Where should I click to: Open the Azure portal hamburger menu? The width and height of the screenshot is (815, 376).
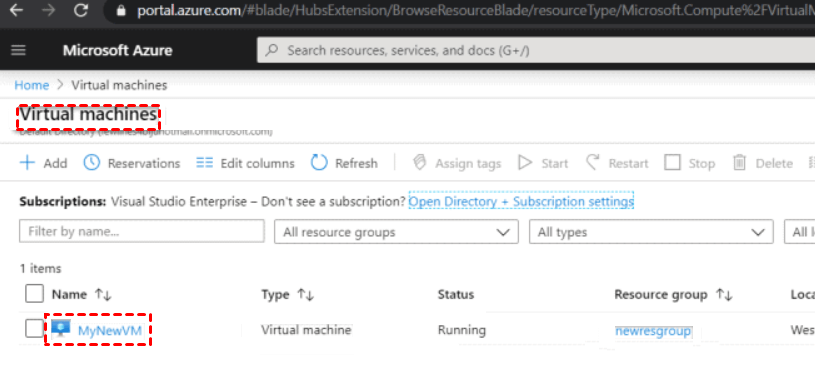point(19,50)
